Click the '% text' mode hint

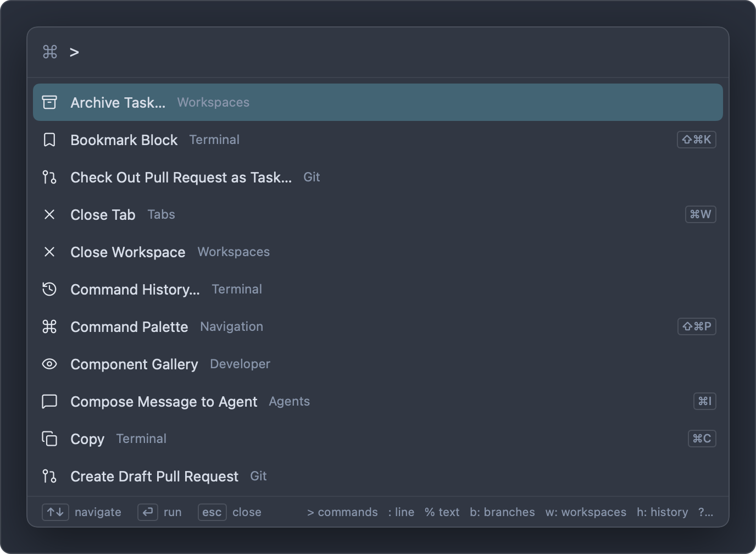tap(442, 512)
